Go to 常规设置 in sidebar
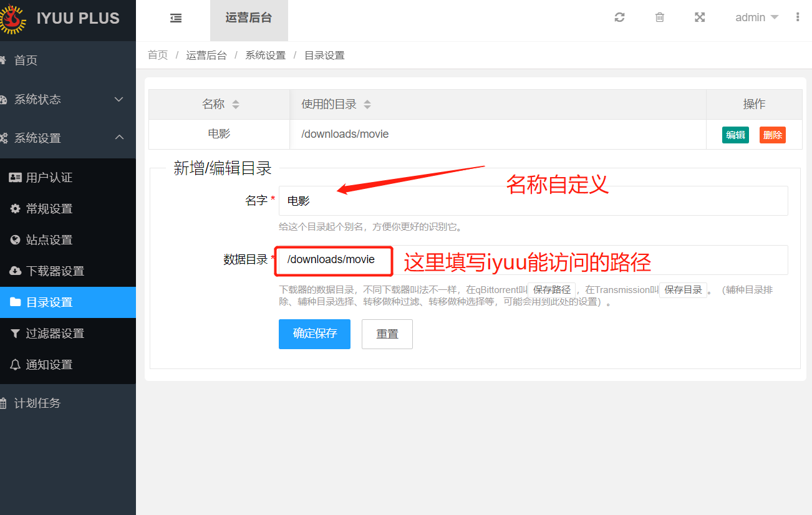The height and width of the screenshot is (515, 812). pyautogui.click(x=68, y=209)
